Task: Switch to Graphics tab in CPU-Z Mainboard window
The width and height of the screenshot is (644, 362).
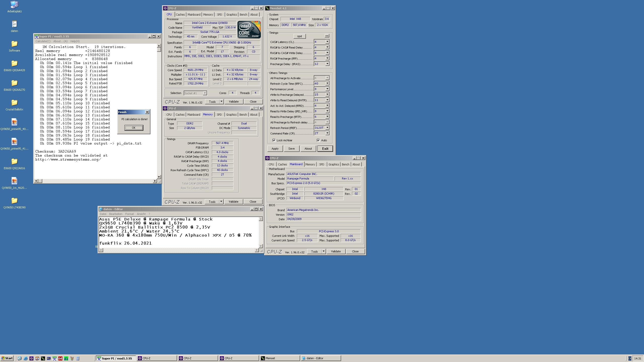Action: click(x=334, y=164)
